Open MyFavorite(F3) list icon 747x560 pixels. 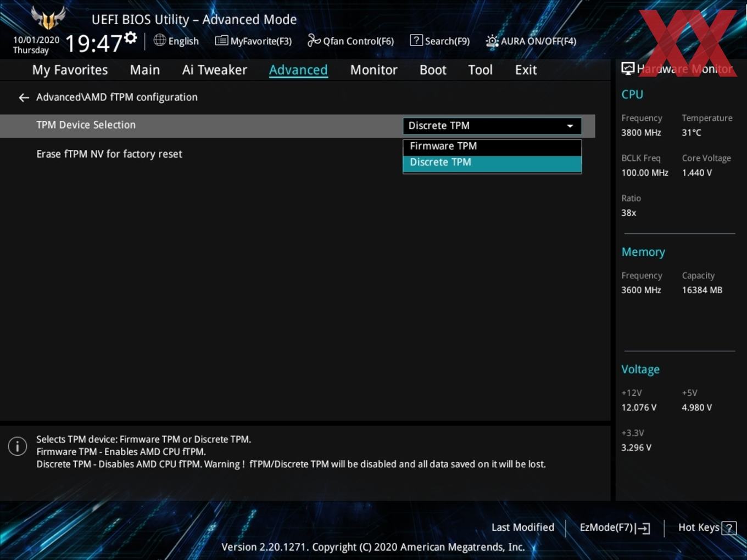coord(221,41)
